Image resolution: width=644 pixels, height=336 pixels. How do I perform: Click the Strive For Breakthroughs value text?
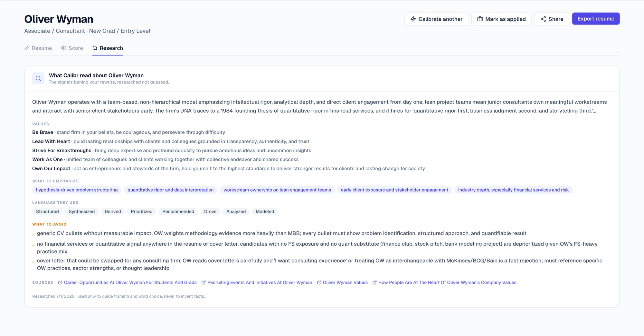[x=62, y=150]
